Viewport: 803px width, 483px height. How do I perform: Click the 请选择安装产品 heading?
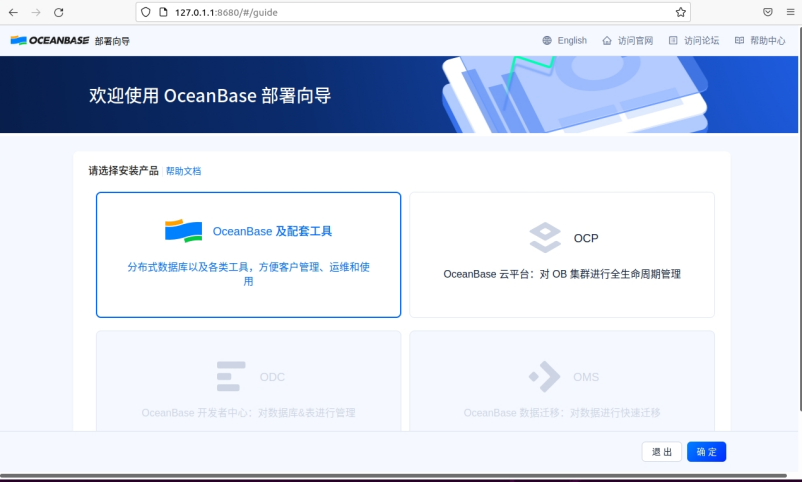click(x=123, y=171)
